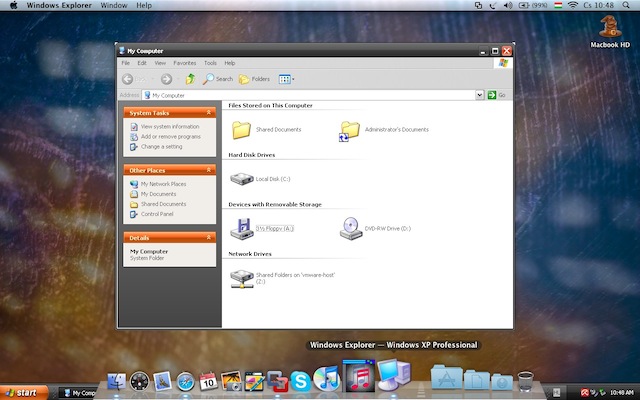Open Windows Explorer app menu

[x=59, y=5]
